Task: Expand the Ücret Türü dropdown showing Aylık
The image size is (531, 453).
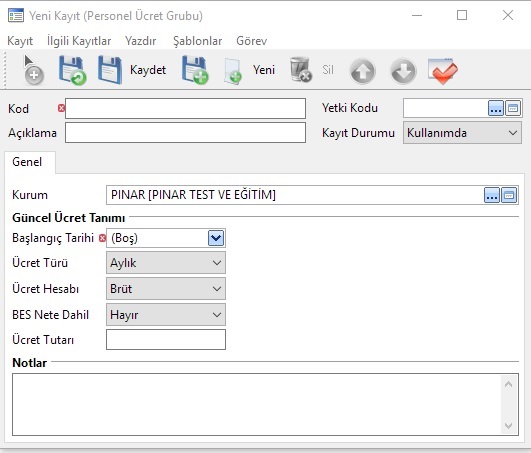Action: [217, 263]
